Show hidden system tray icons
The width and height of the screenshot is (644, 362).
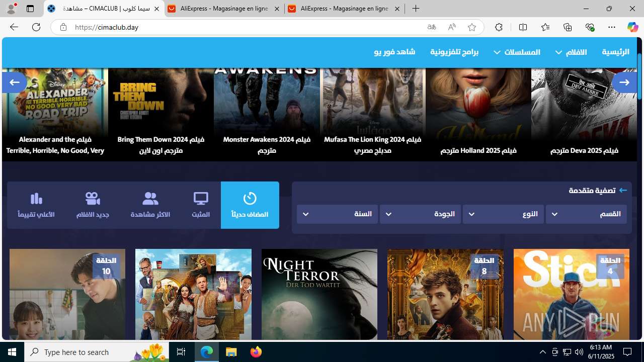[x=542, y=352]
